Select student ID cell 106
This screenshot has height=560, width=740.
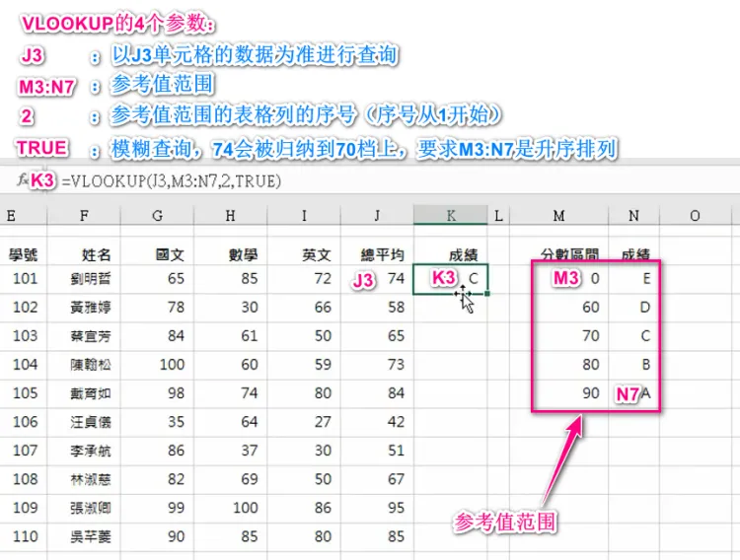pos(25,422)
